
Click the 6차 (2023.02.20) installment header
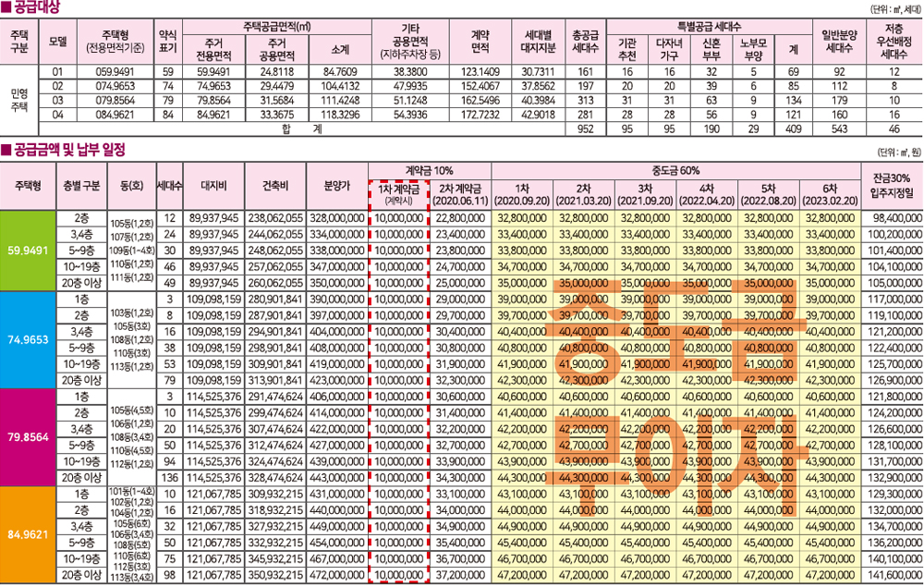(x=829, y=194)
